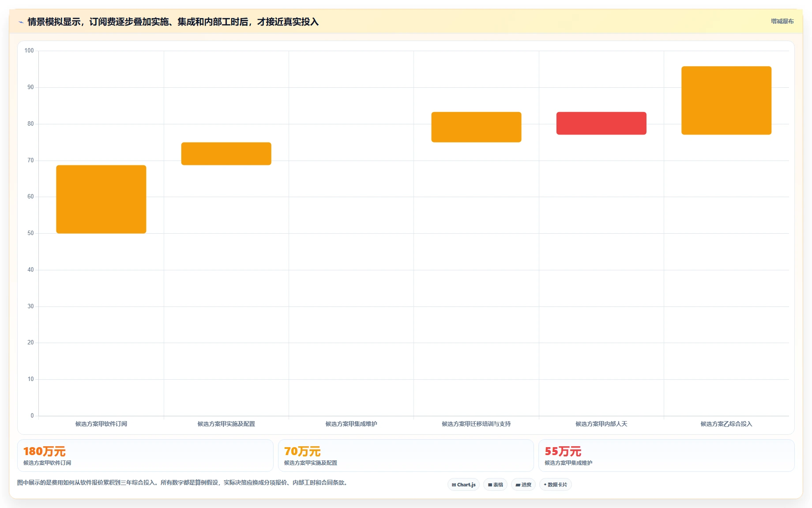Click the y-axis tick label 0
This screenshot has width=812, height=508.
coord(32,415)
